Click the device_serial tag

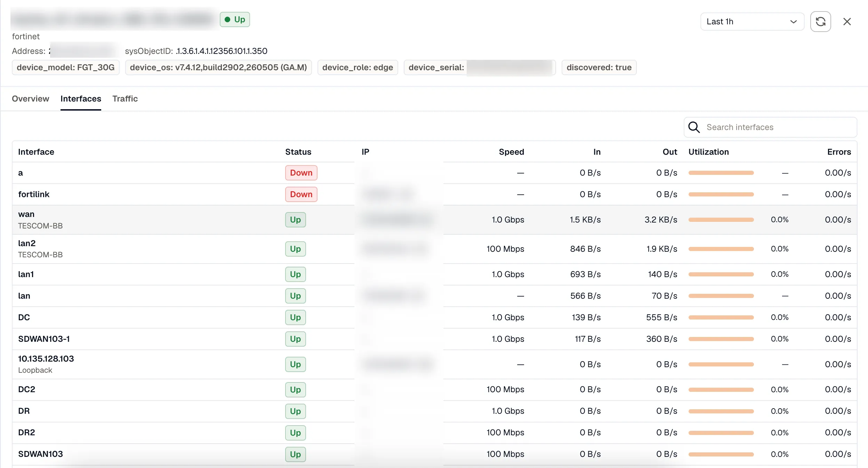tap(480, 67)
